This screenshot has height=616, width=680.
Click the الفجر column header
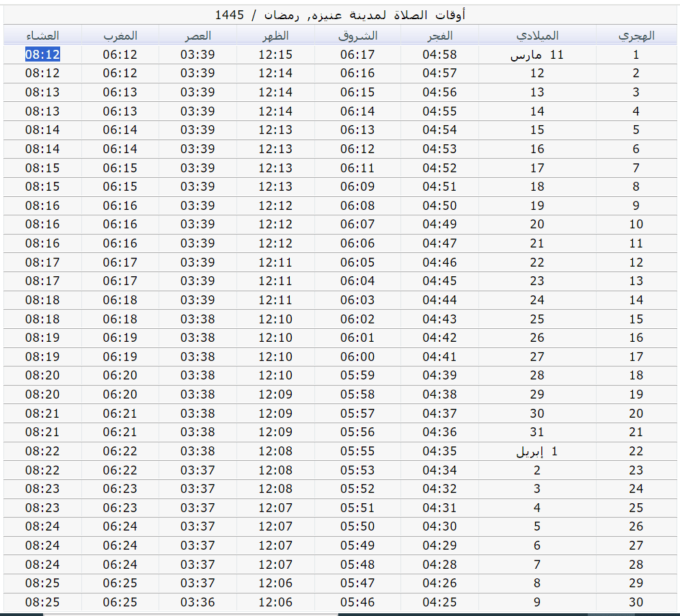(x=439, y=36)
